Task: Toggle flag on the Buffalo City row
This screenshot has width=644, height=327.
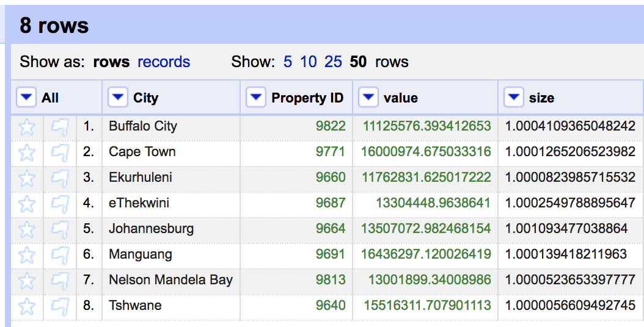Action: click(x=59, y=127)
